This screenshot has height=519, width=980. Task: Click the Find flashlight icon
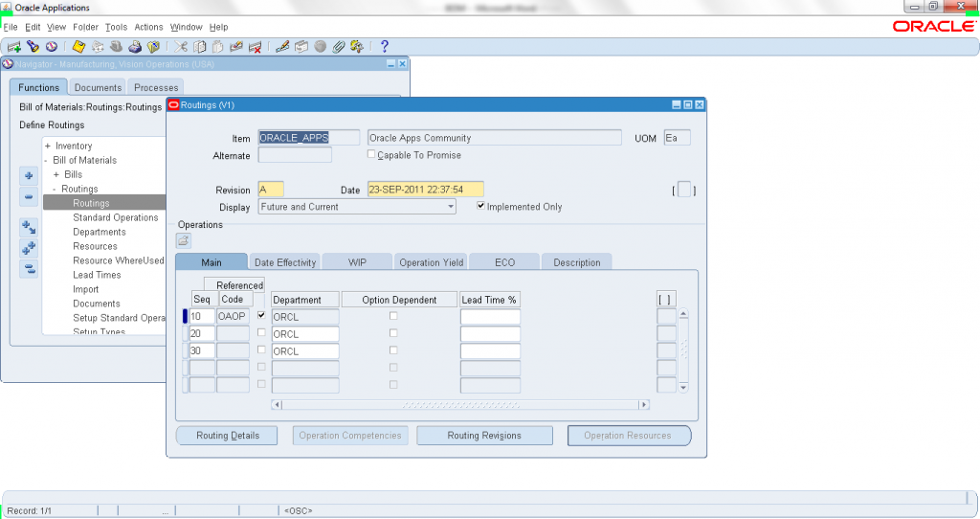(33, 46)
